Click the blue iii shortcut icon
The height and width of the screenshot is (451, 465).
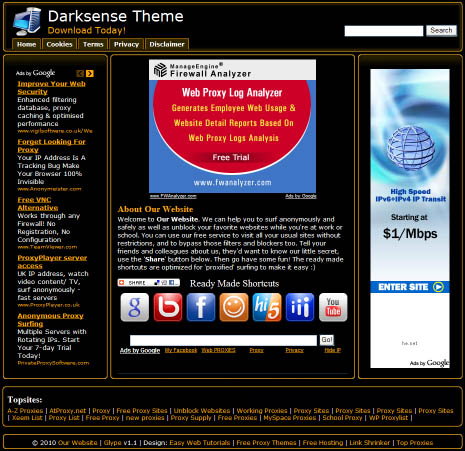(x=300, y=307)
